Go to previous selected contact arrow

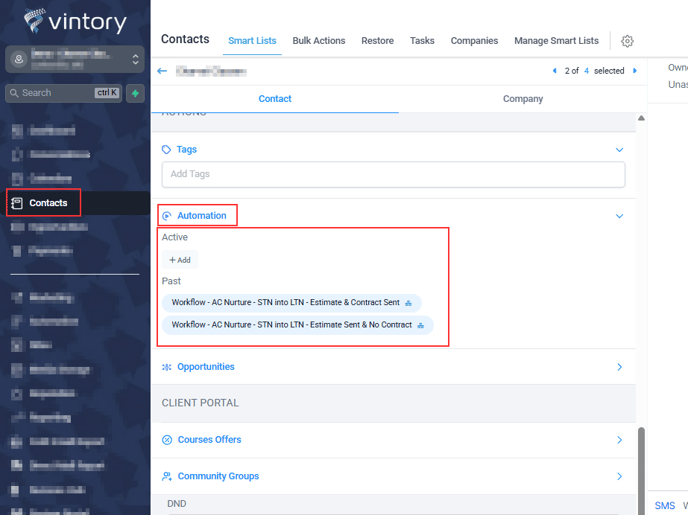(555, 71)
